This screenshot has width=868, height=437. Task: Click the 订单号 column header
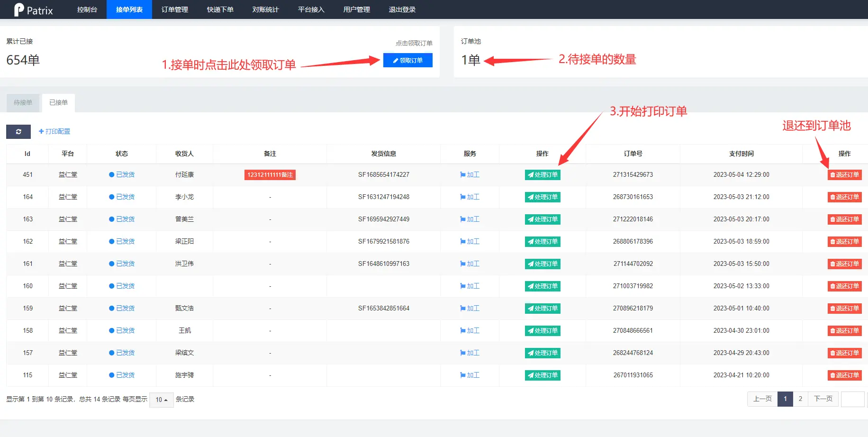click(633, 154)
